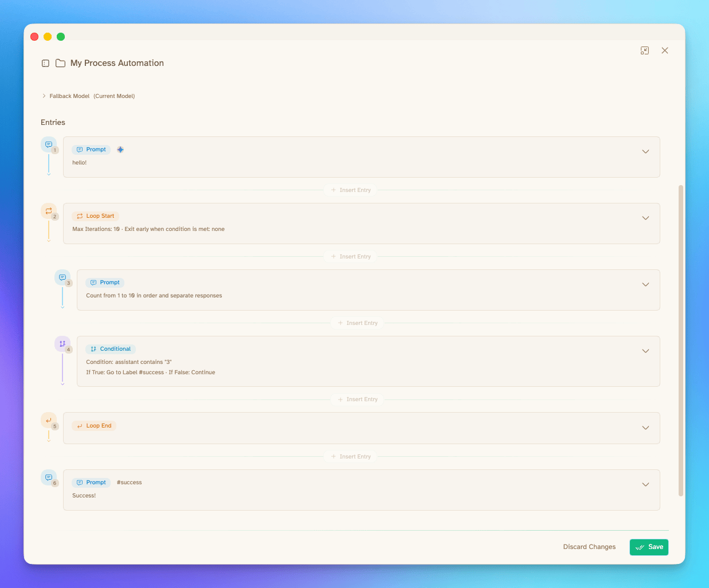Click the Prompt badge on Success! entry
Screen dimensions: 709x588
point(91,483)
